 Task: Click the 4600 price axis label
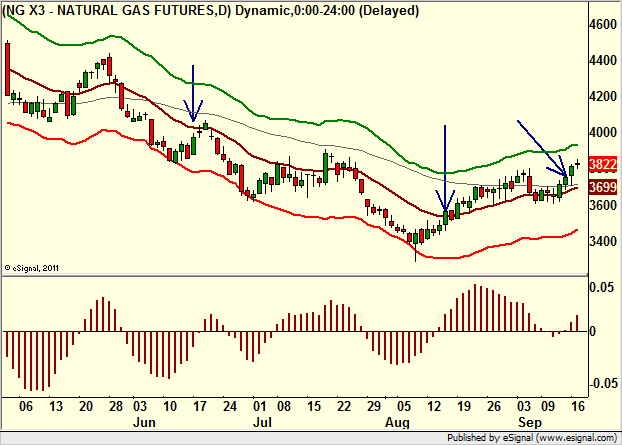point(603,25)
